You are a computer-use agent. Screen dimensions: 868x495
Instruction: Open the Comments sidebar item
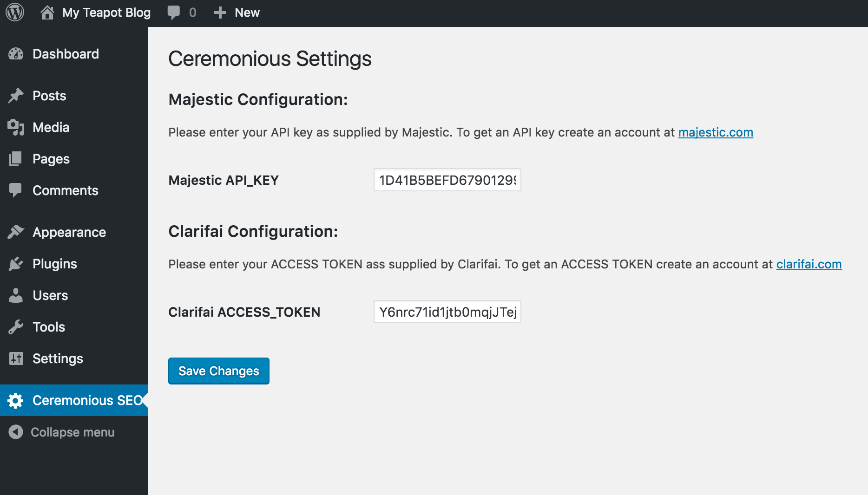point(65,190)
